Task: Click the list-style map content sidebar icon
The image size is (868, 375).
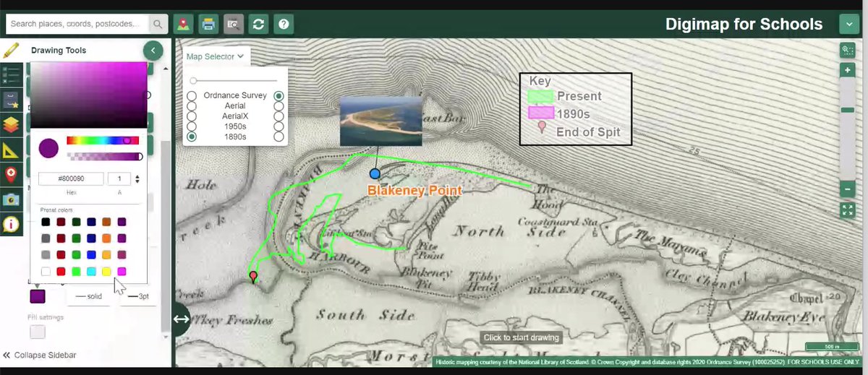Action: pos(11,74)
